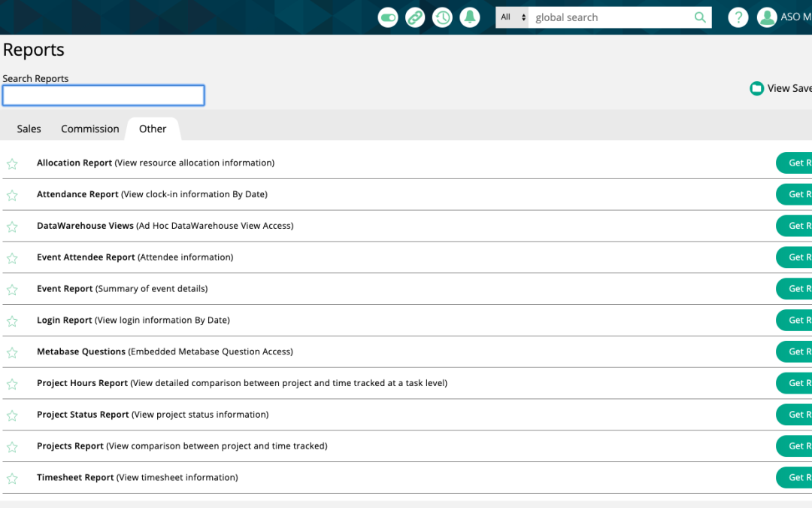Click the ASO user name

coord(796,17)
